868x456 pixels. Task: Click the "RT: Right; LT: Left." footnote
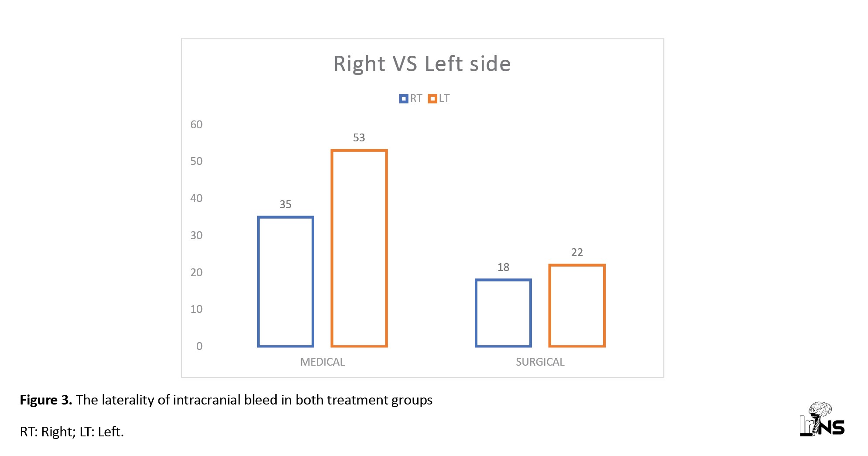72,432
